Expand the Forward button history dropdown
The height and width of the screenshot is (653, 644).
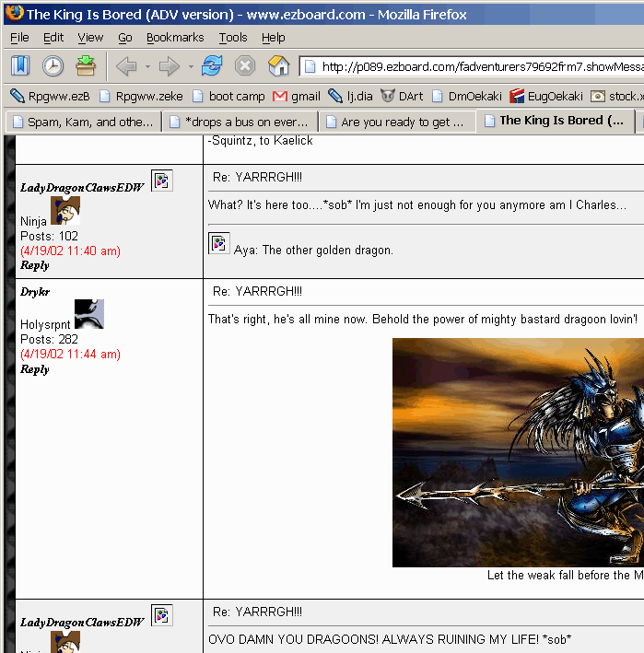tap(191, 66)
